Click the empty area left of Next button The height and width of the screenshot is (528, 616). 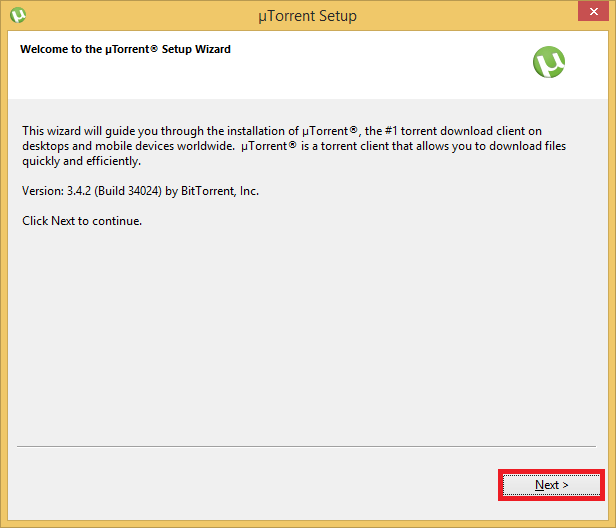point(250,485)
